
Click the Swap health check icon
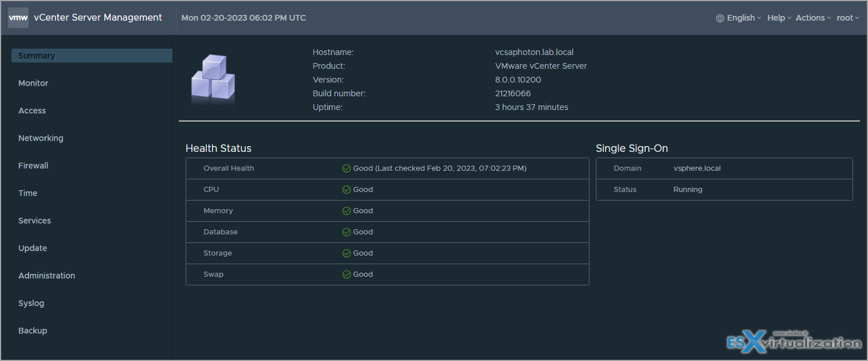pos(346,274)
